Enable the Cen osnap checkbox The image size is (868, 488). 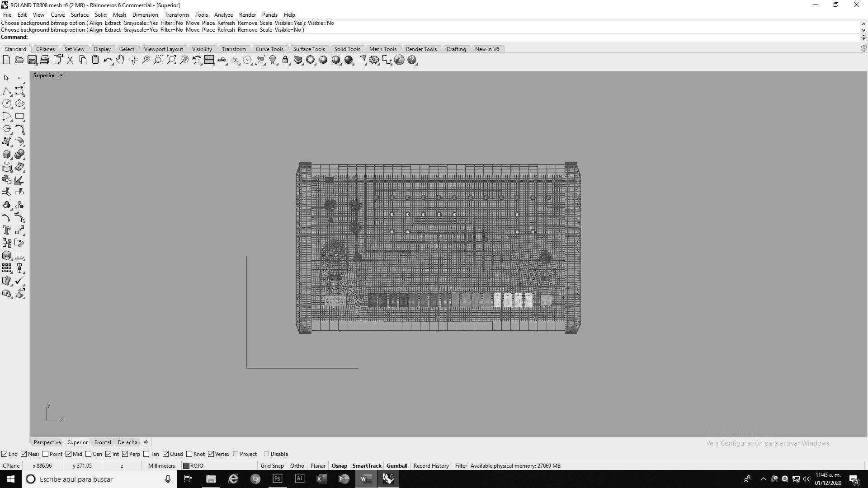[88, 454]
